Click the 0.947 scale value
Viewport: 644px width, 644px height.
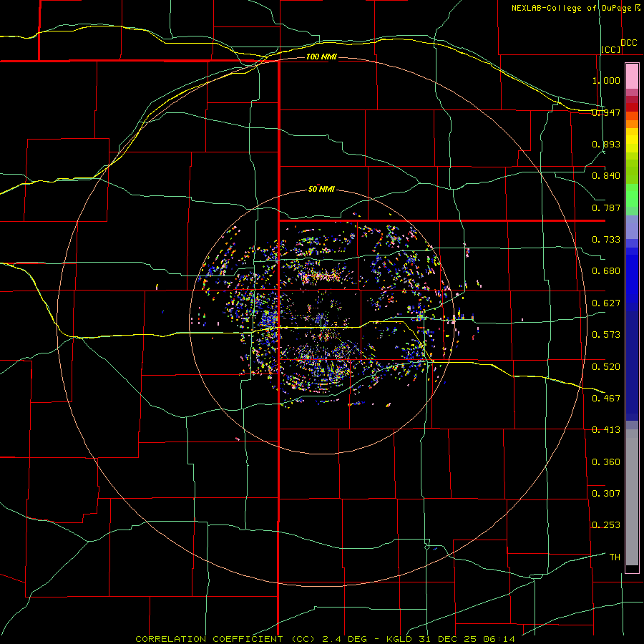point(606,112)
